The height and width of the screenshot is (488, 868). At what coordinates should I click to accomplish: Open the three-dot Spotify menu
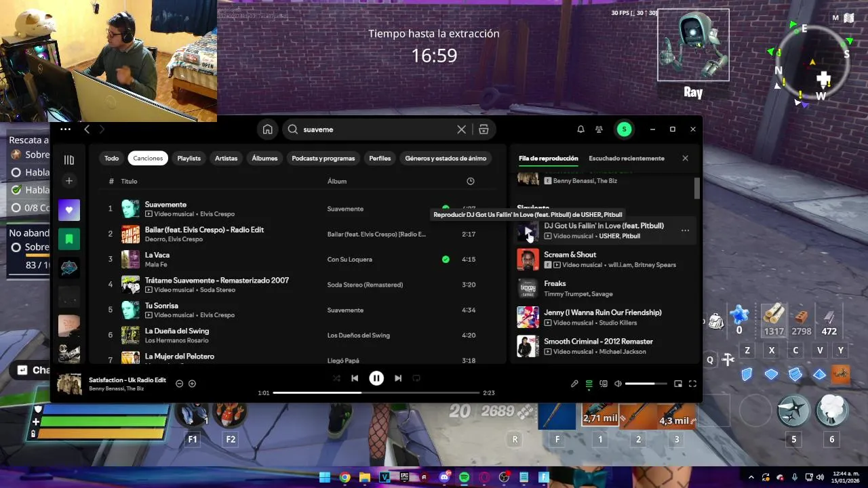pyautogui.click(x=65, y=129)
